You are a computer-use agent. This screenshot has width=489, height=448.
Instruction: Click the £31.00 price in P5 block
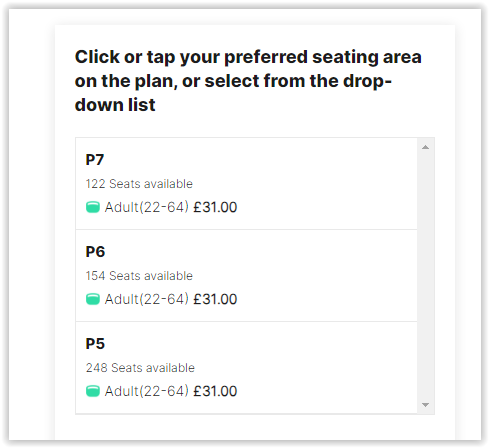coord(215,391)
